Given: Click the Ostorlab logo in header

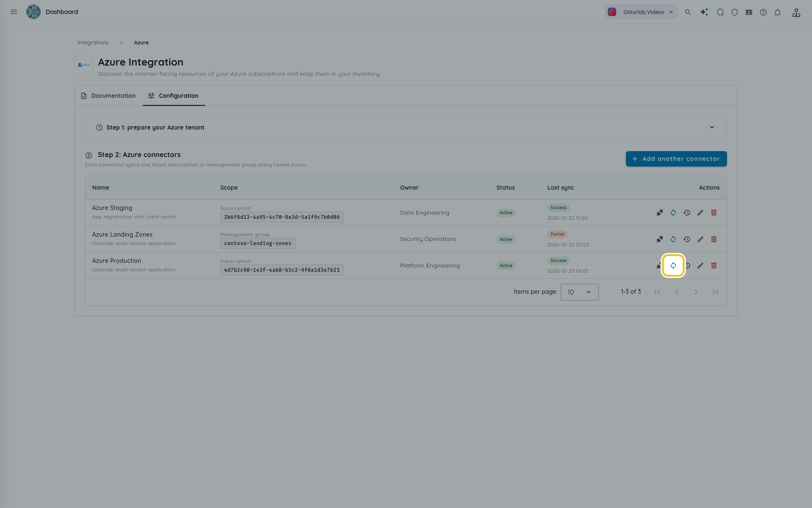Looking at the screenshot, I should (33, 12).
